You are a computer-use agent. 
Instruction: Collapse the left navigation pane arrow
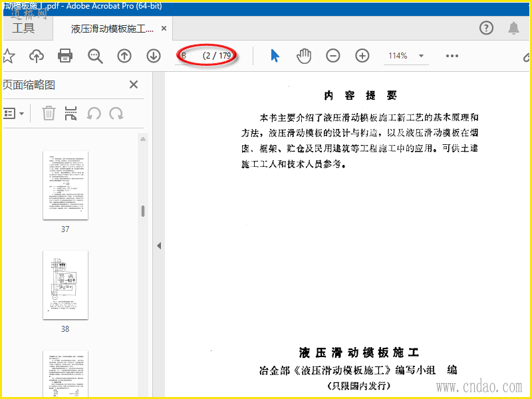159,245
